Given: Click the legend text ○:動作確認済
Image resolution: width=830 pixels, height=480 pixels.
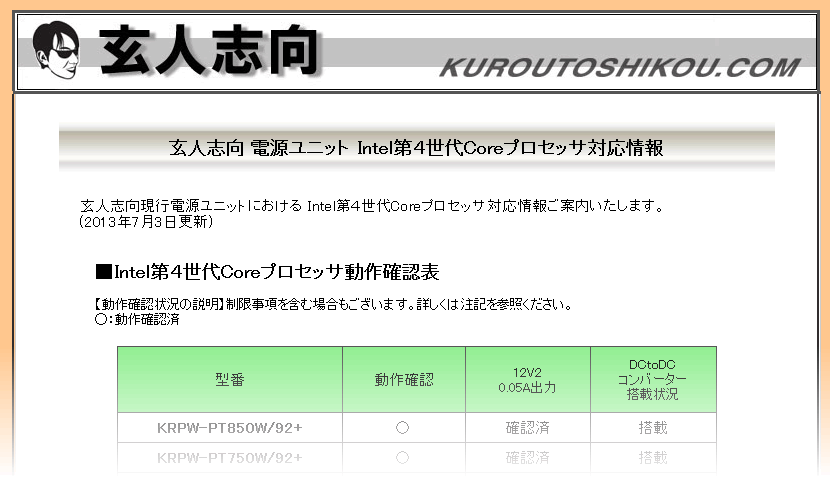Looking at the screenshot, I should [137, 319].
